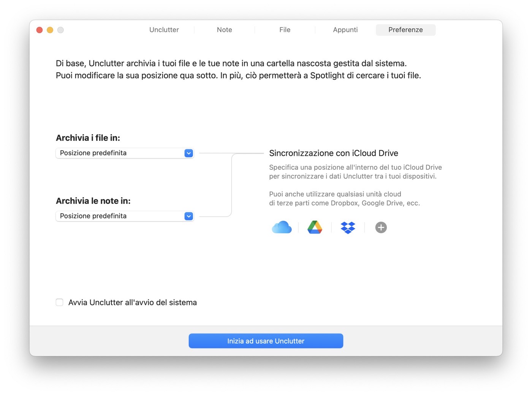
Task: Choose the Google Drive icon
Action: (315, 227)
